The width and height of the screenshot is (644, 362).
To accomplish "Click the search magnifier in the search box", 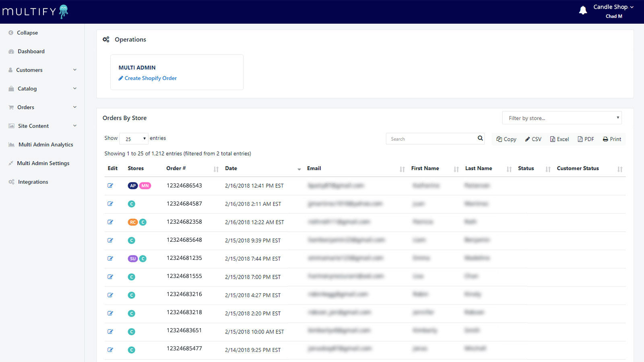I will pos(480,138).
